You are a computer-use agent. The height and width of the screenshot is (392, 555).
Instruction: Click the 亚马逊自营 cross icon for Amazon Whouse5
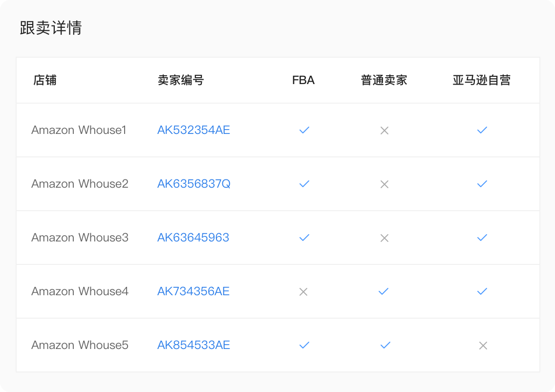(x=482, y=345)
